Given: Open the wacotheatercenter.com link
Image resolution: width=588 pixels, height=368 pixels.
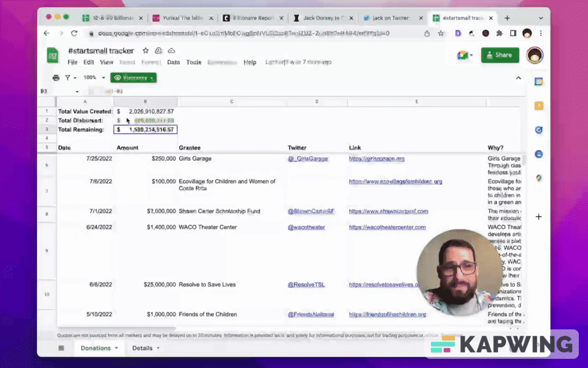Looking at the screenshot, I should click(x=387, y=227).
